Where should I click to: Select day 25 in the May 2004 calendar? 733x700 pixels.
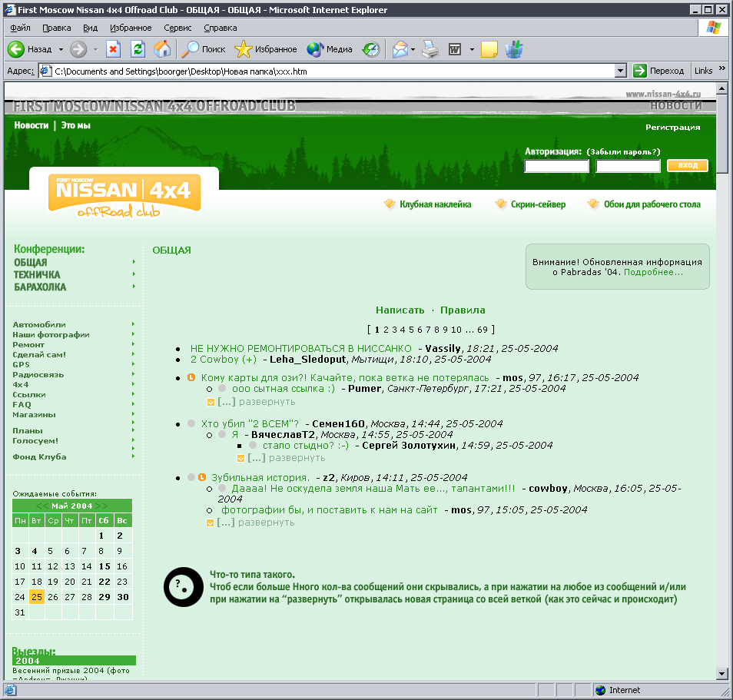37,597
